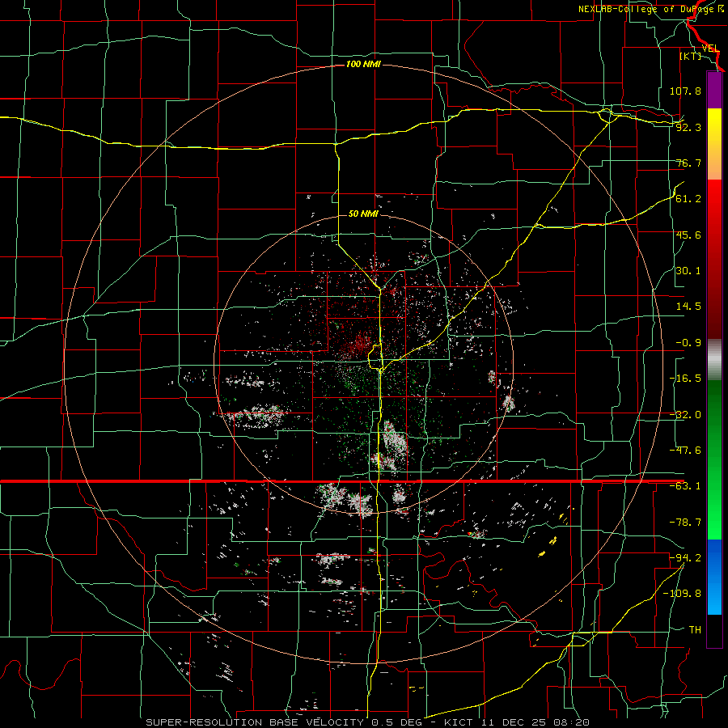Viewport: 728px width, 728px height.
Task: Click the -47.6 legend value
Action: click(685, 451)
